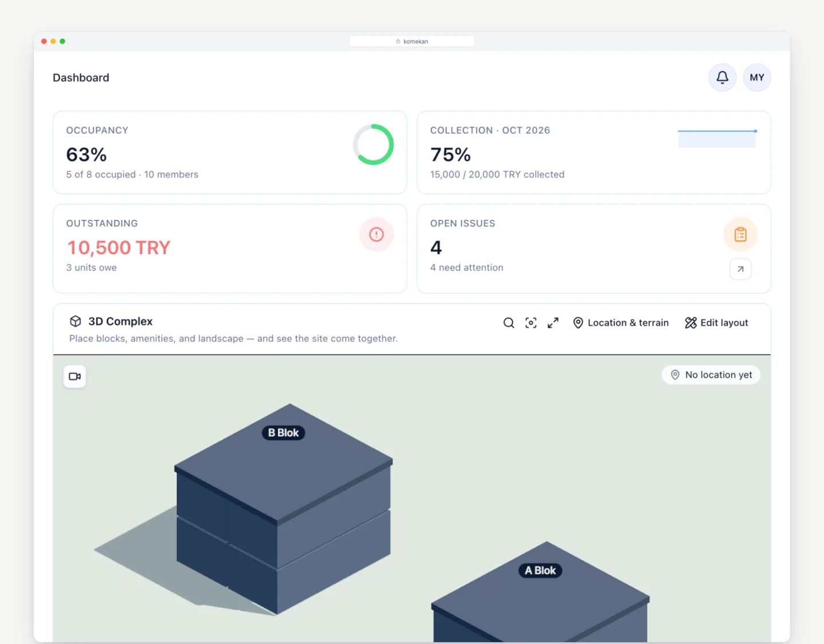The height and width of the screenshot is (644, 824).
Task: Expand 3D view to fullscreen
Action: [553, 323]
